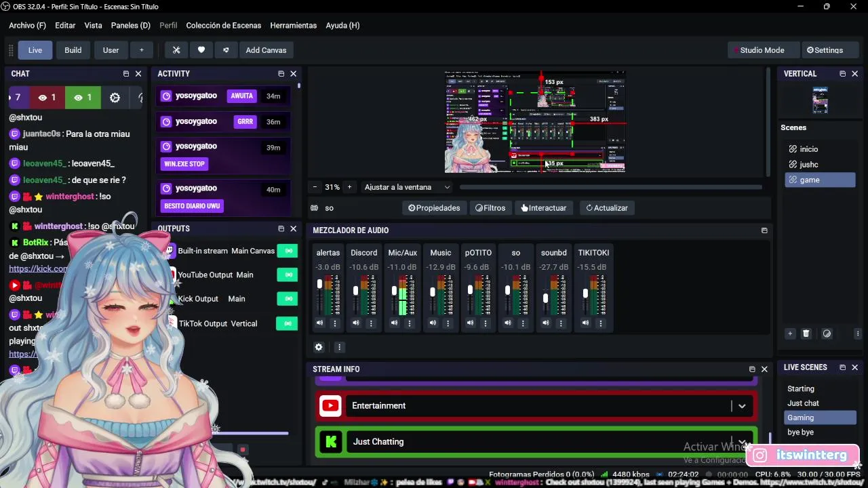Click the Actualizar button
This screenshot has width=868, height=488.
(607, 208)
